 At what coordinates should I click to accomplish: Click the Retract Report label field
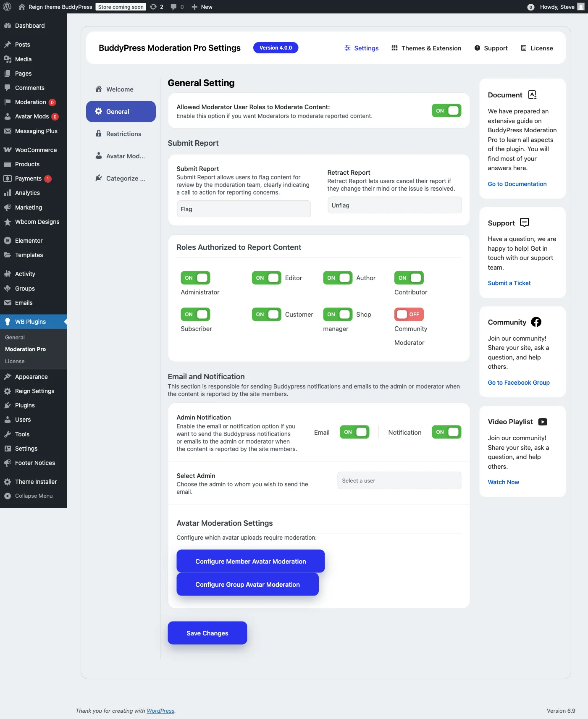click(395, 205)
